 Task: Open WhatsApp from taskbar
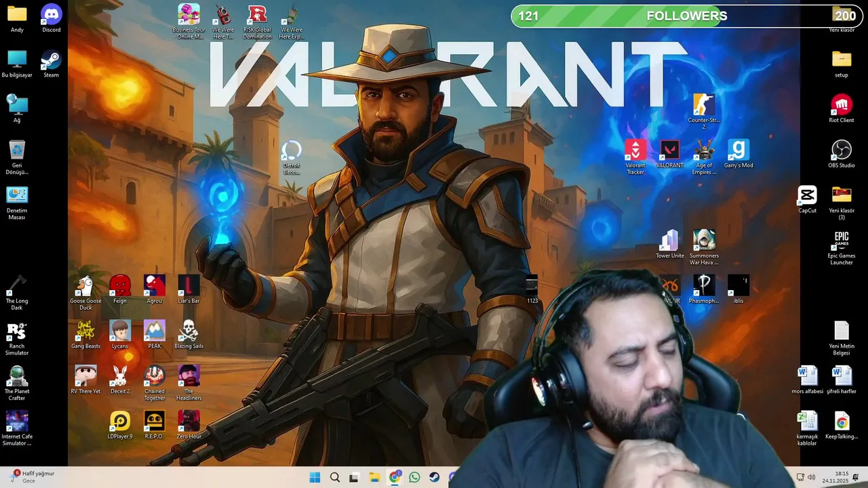[x=414, y=477]
